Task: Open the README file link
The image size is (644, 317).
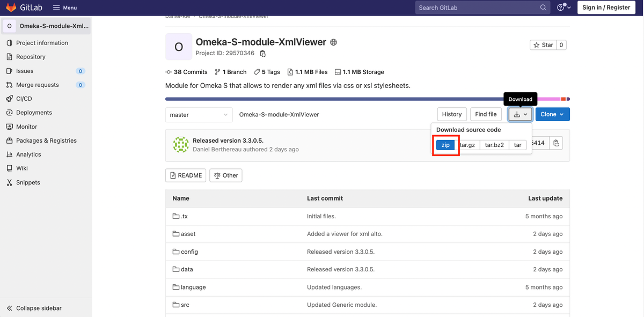Action: (x=186, y=175)
